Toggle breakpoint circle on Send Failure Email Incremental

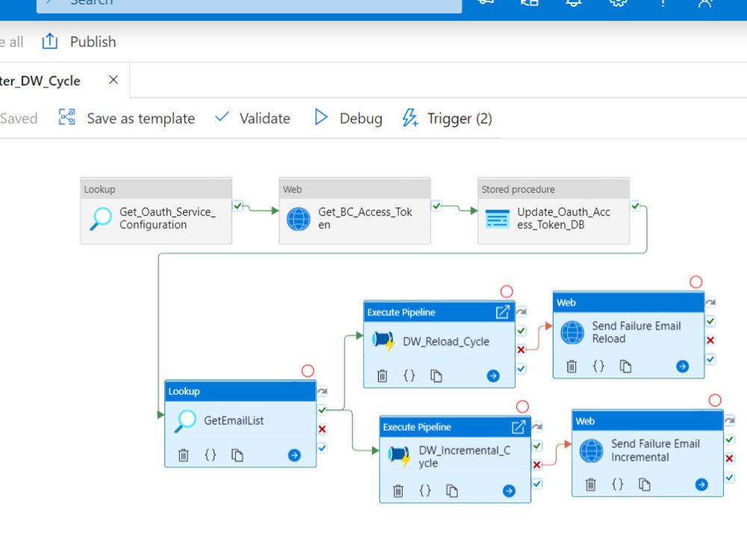click(715, 400)
